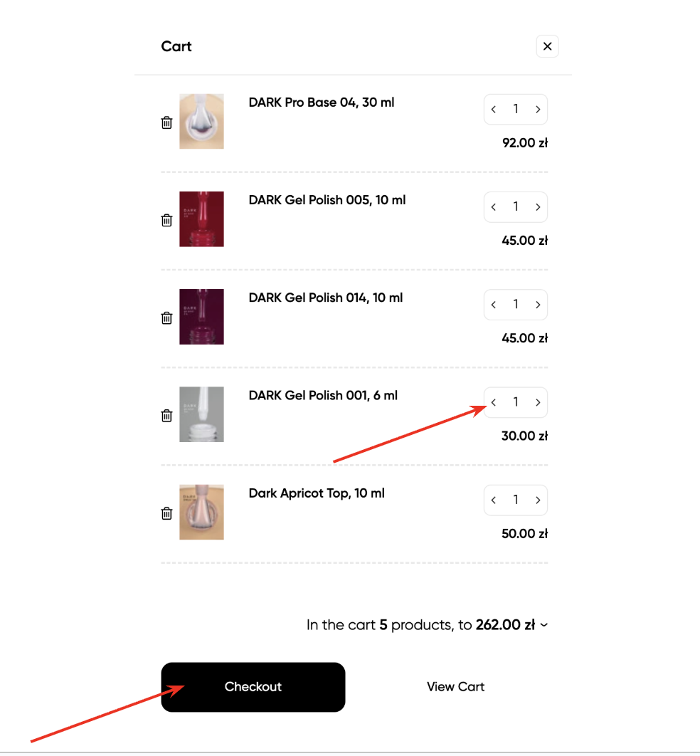The height and width of the screenshot is (756, 700).
Task: Click the DARK Gel Polish 001 quantity field
Action: [x=516, y=402]
